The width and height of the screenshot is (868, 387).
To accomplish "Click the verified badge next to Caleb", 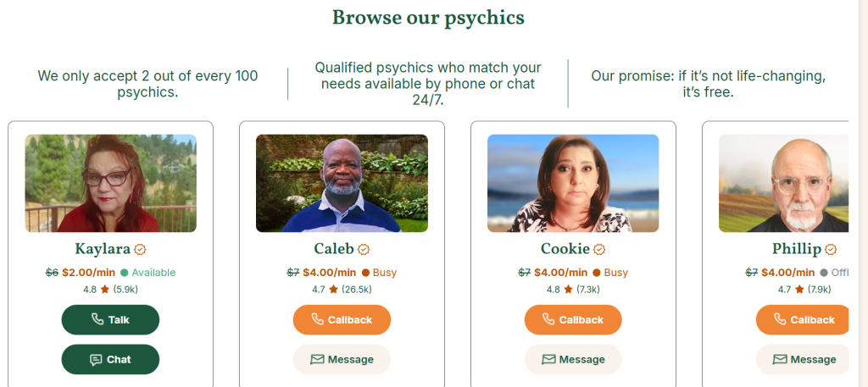I will click(x=364, y=250).
